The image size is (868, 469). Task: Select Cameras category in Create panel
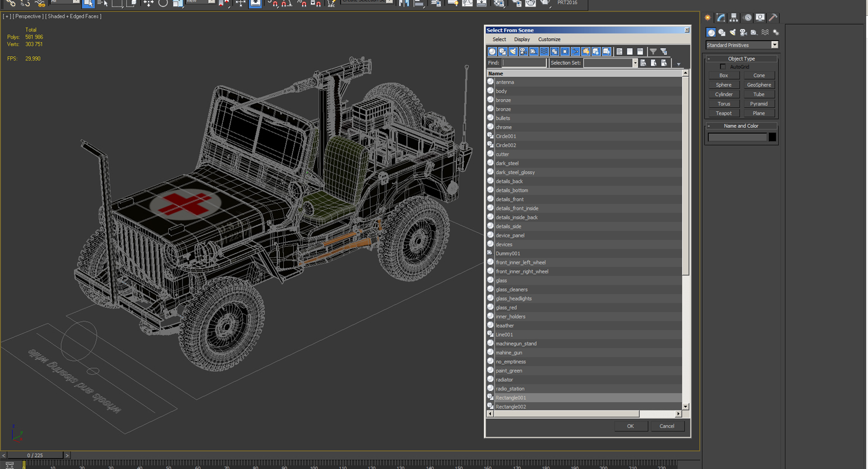744,32
